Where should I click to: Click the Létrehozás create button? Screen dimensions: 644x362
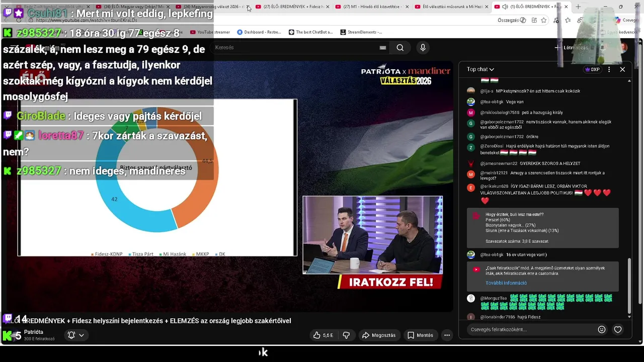[571, 48]
